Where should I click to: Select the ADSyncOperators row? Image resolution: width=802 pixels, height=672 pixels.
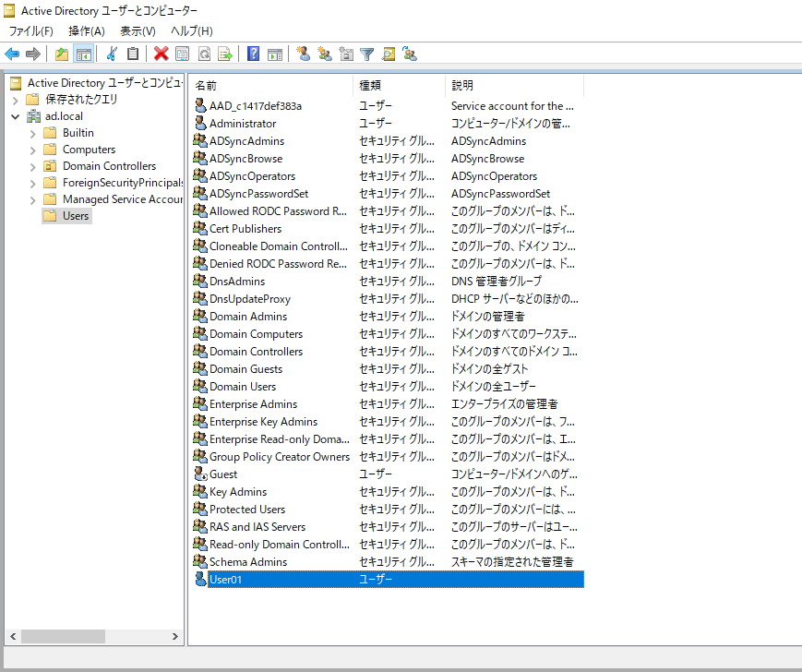tap(388, 176)
